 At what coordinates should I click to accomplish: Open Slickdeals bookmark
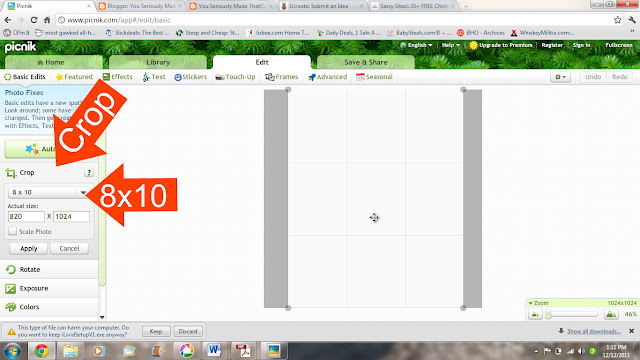[138, 33]
